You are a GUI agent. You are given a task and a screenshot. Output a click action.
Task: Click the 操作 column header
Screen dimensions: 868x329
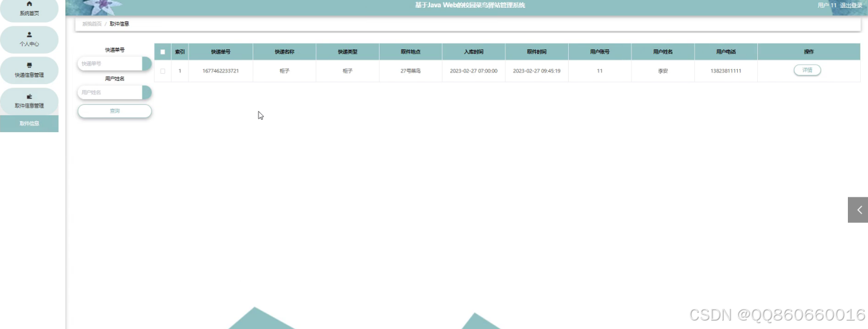(x=808, y=52)
